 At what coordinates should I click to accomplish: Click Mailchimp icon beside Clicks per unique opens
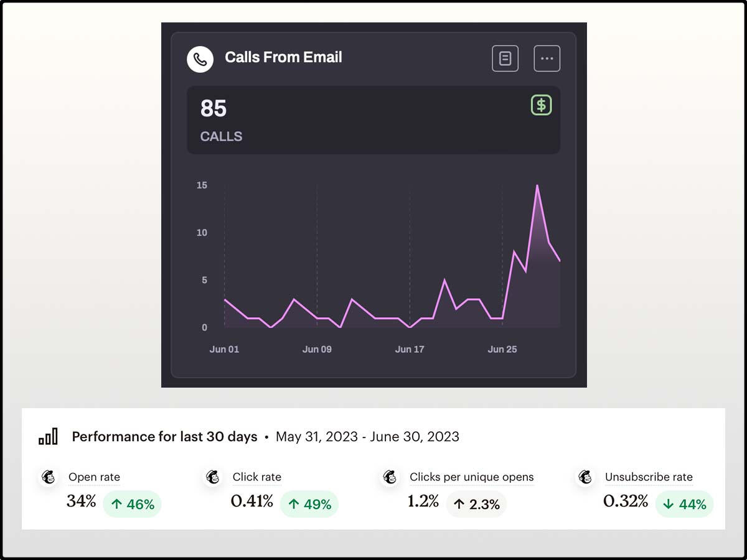(390, 477)
